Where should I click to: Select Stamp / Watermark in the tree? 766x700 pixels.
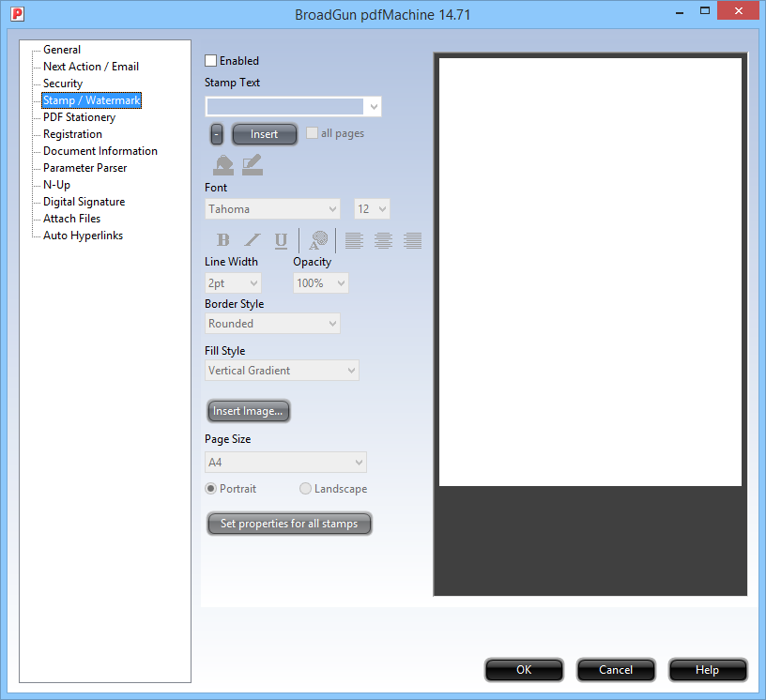pos(92,100)
